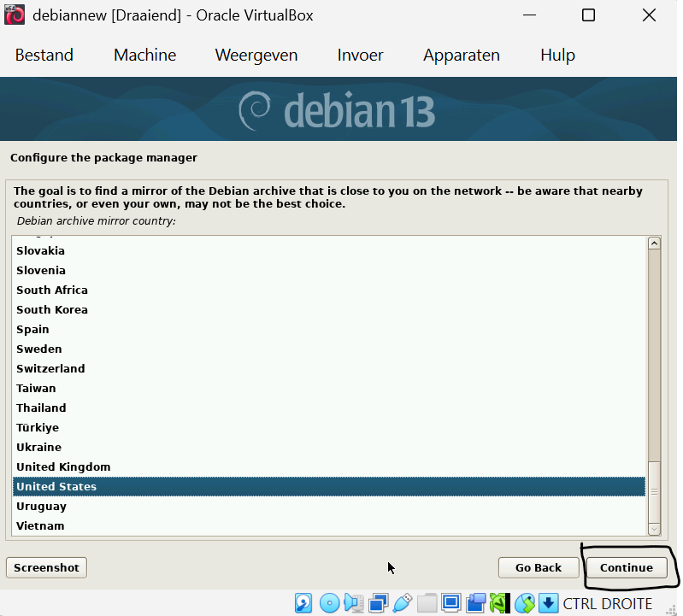Click the Screenshot button

47,567
